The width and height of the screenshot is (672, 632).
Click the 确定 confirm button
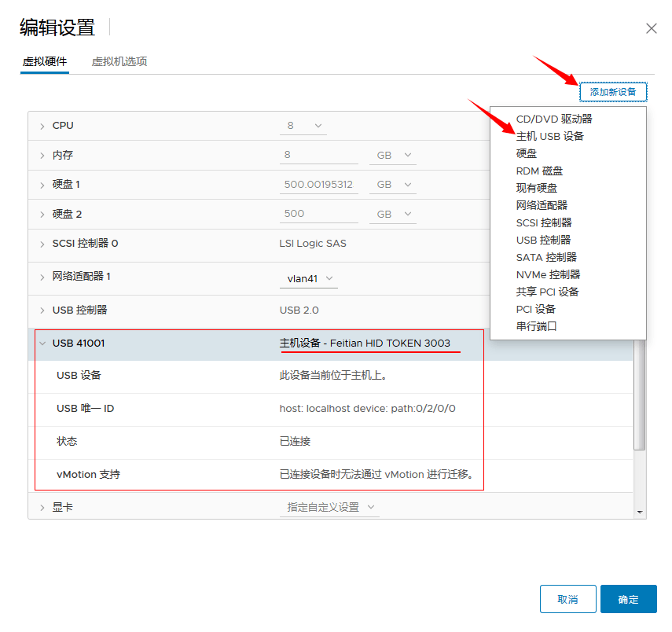[x=628, y=598]
